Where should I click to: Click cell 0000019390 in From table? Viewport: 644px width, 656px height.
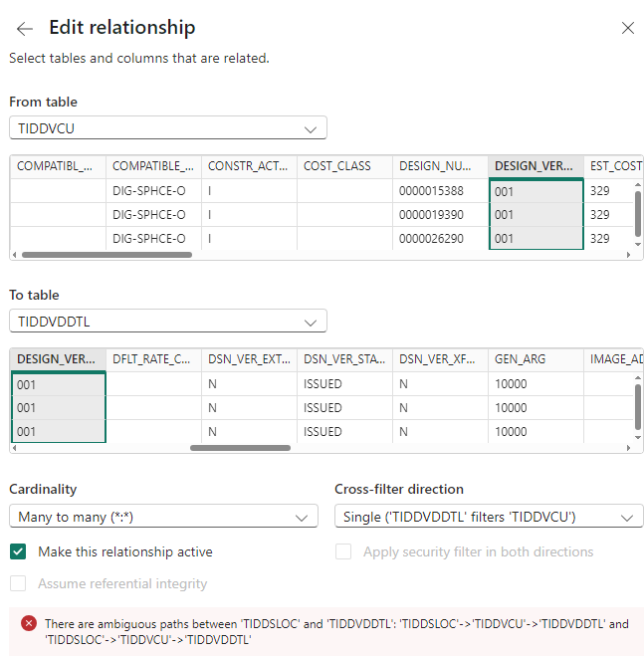tap(440, 215)
